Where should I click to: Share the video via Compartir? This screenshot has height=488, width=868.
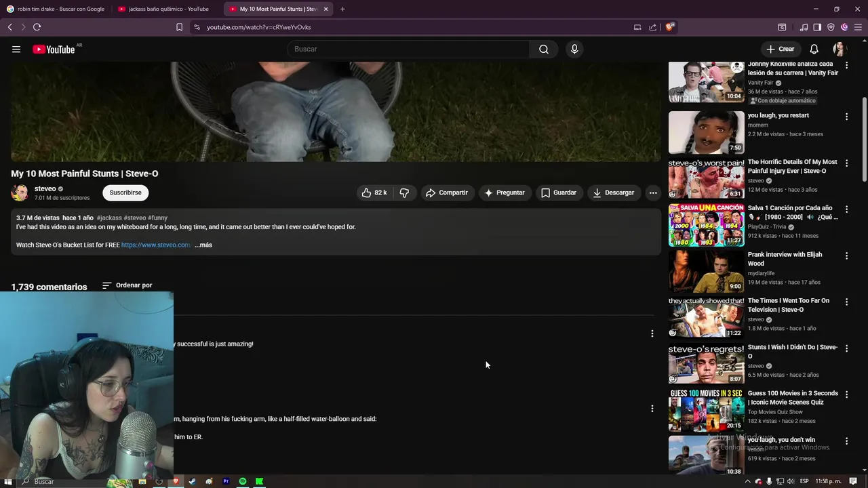point(447,192)
